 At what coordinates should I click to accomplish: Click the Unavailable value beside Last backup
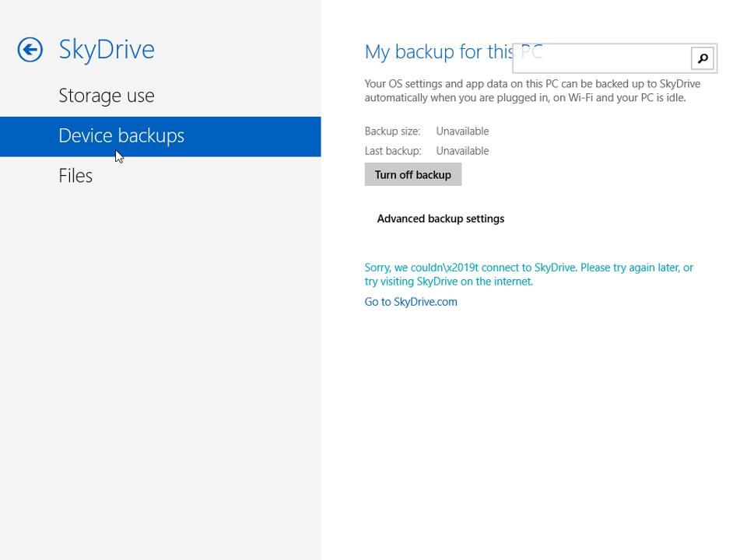click(462, 151)
